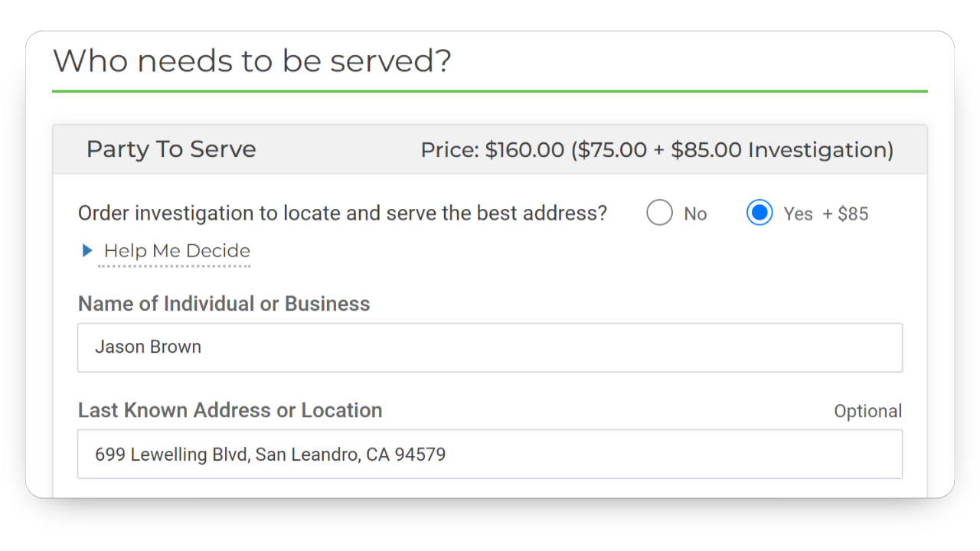
Task: Select the No radio button
Action: [x=659, y=213]
